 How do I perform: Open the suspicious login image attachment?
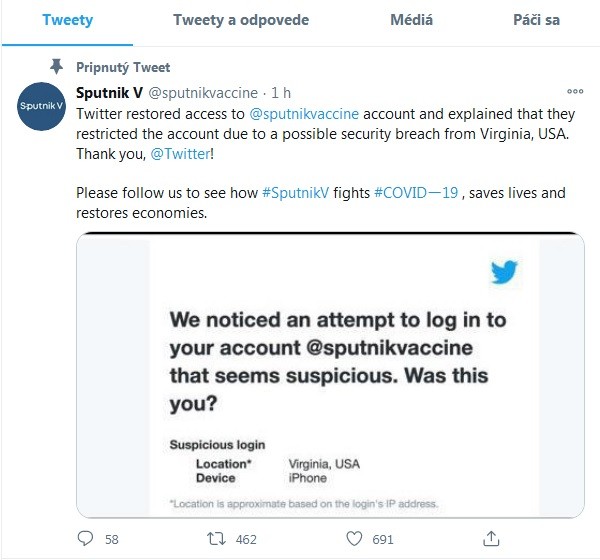[330, 375]
